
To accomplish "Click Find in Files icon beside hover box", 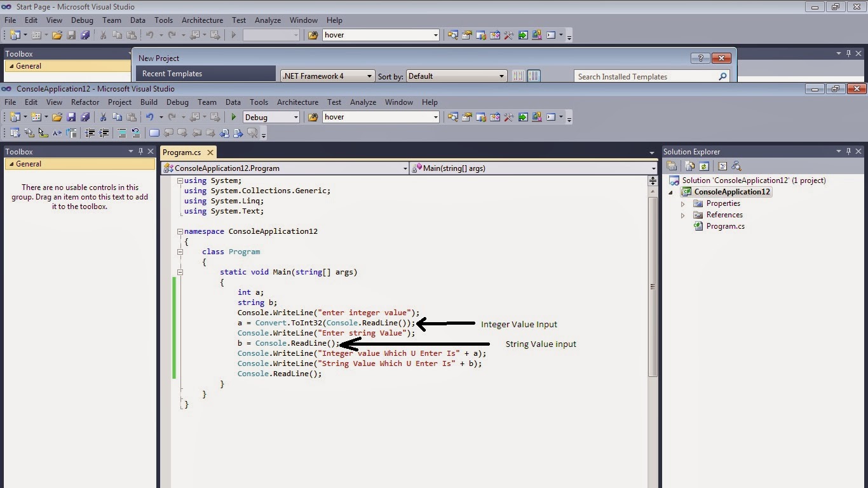I will (x=313, y=117).
